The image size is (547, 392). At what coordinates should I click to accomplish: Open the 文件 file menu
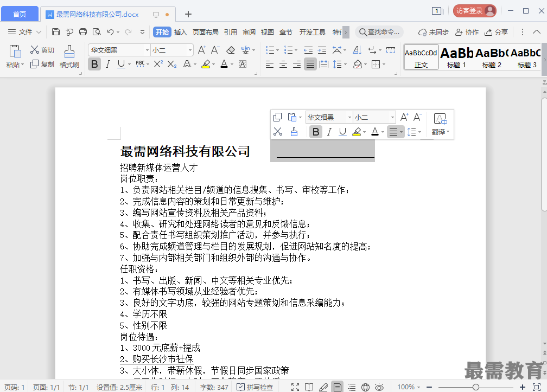(24, 32)
